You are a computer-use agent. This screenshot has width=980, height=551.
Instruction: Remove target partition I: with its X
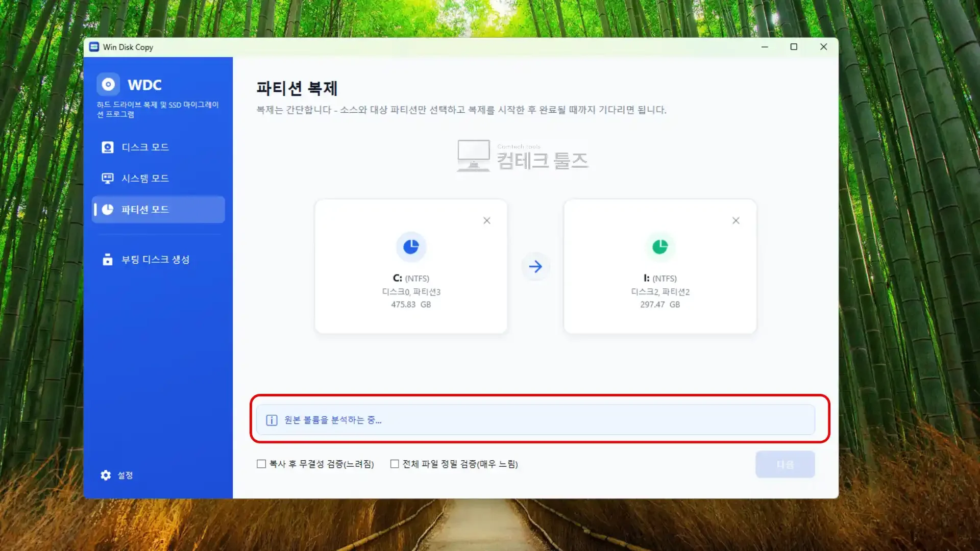pos(736,220)
